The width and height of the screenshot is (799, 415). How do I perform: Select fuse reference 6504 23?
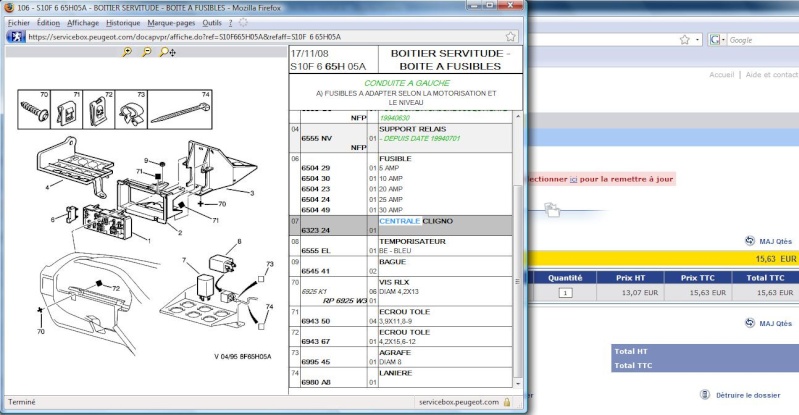pos(315,189)
